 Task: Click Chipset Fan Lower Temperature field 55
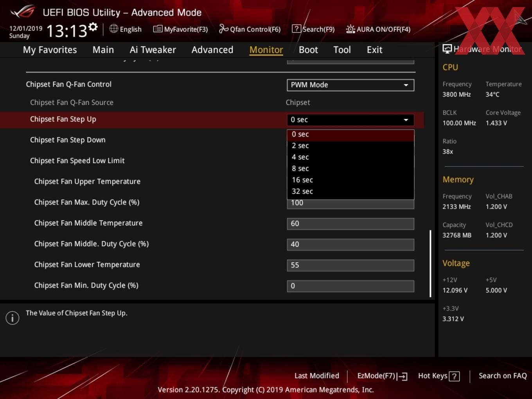tap(350, 265)
